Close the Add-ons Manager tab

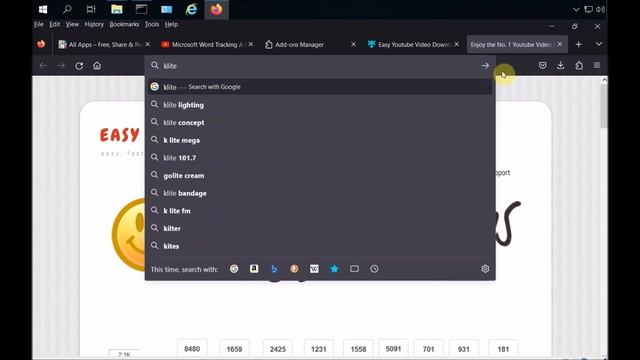(353, 44)
